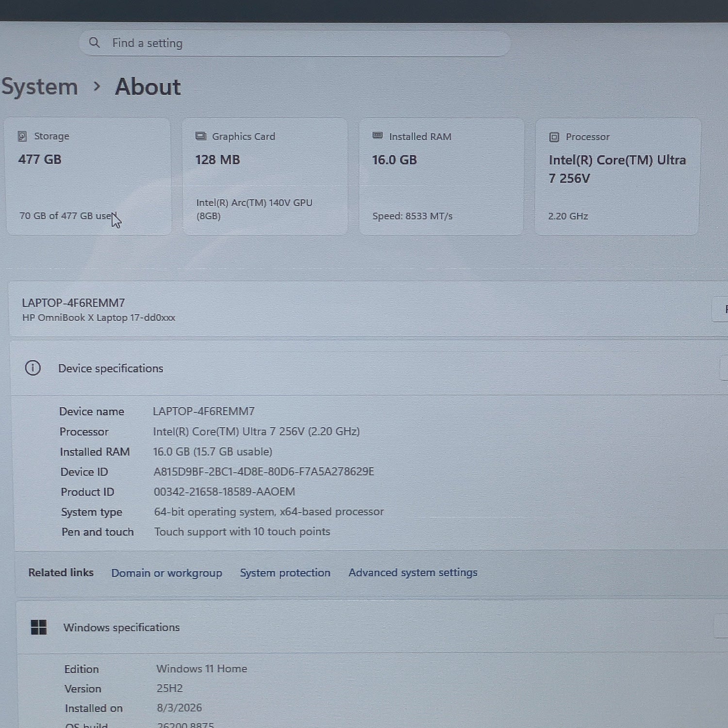Click the Related links label

(61, 573)
